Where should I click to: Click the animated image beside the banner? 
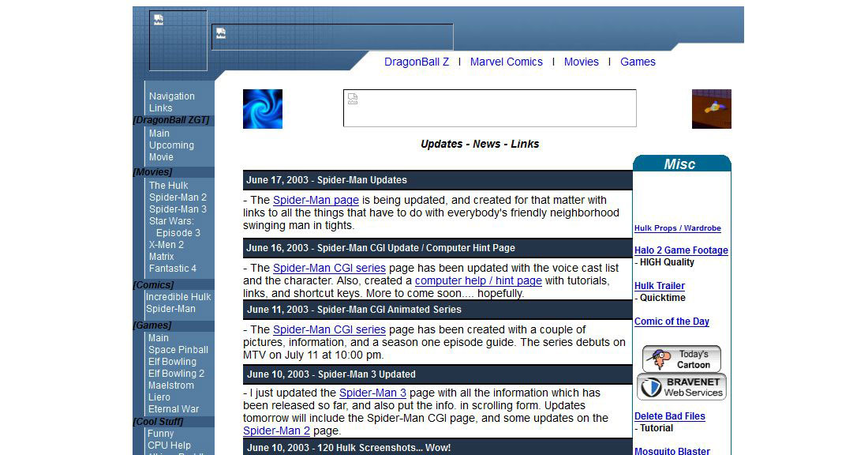pos(711,109)
